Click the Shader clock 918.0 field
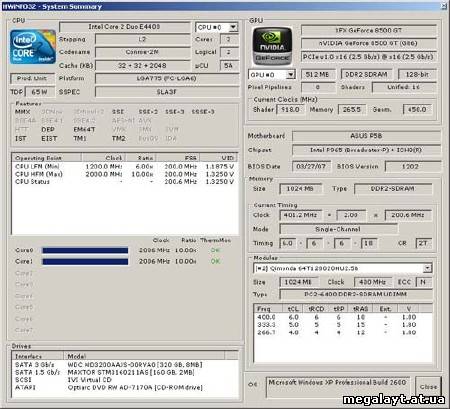Image resolution: width=450 pixels, height=409 pixels. [x=290, y=109]
